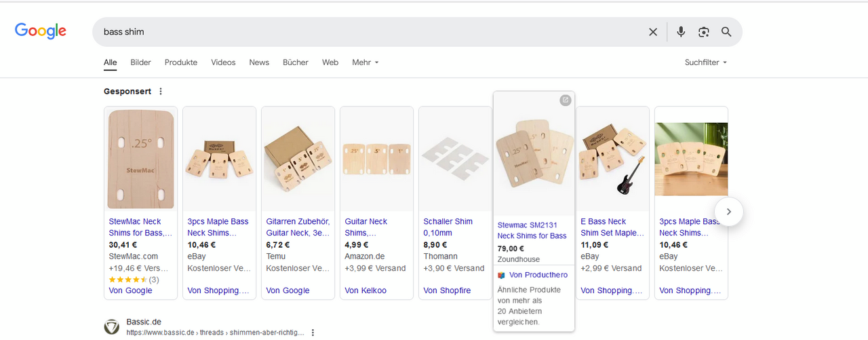Click the Temu cardboard box shim image

[298, 159]
